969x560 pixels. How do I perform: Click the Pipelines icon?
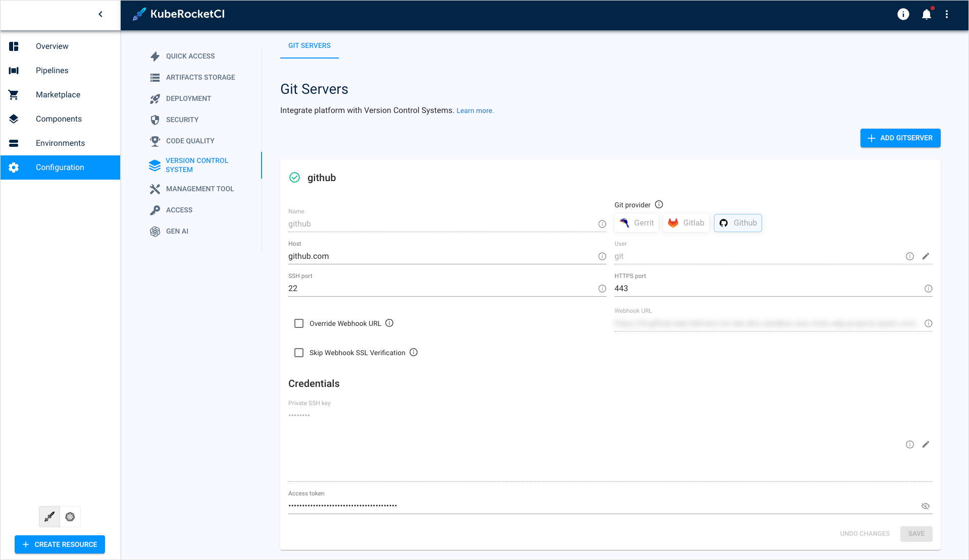pos(14,71)
